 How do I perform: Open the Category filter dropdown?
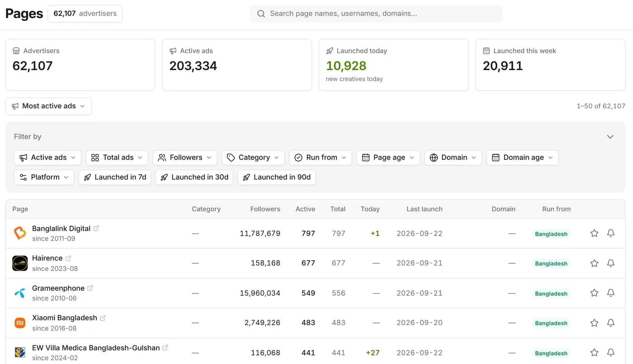click(x=253, y=158)
